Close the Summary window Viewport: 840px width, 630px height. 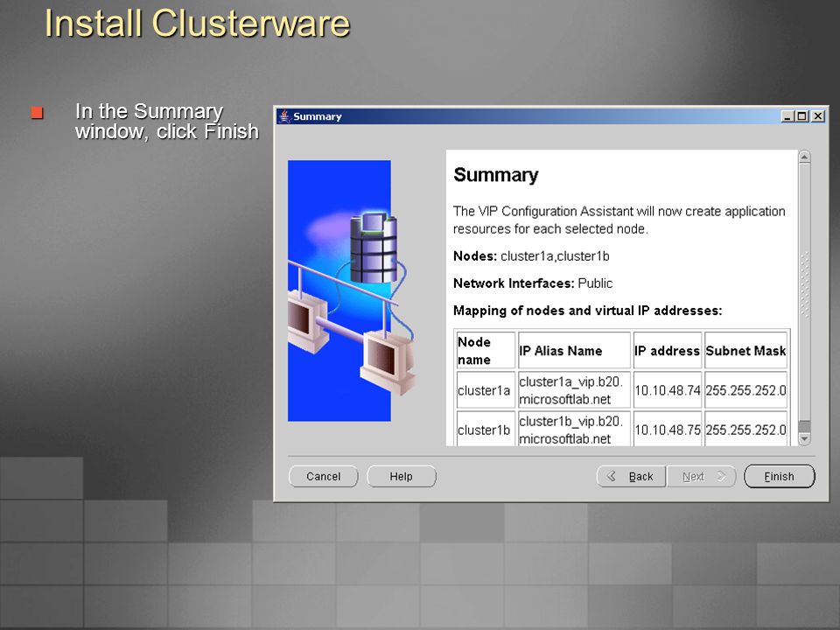pyautogui.click(x=817, y=116)
